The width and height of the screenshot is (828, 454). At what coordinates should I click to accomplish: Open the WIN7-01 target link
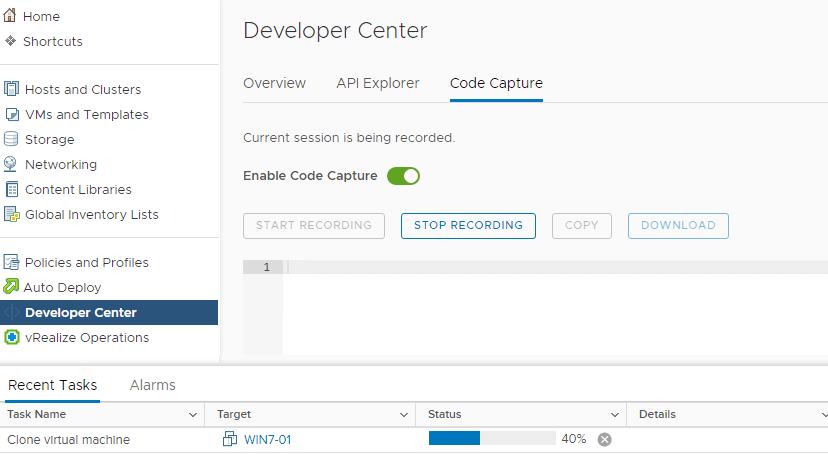pyautogui.click(x=267, y=439)
